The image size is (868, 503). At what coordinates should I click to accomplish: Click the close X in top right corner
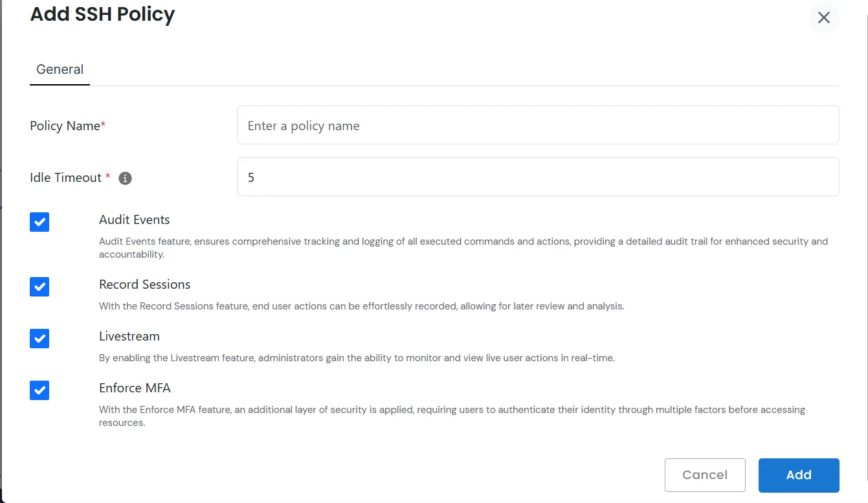click(x=823, y=17)
